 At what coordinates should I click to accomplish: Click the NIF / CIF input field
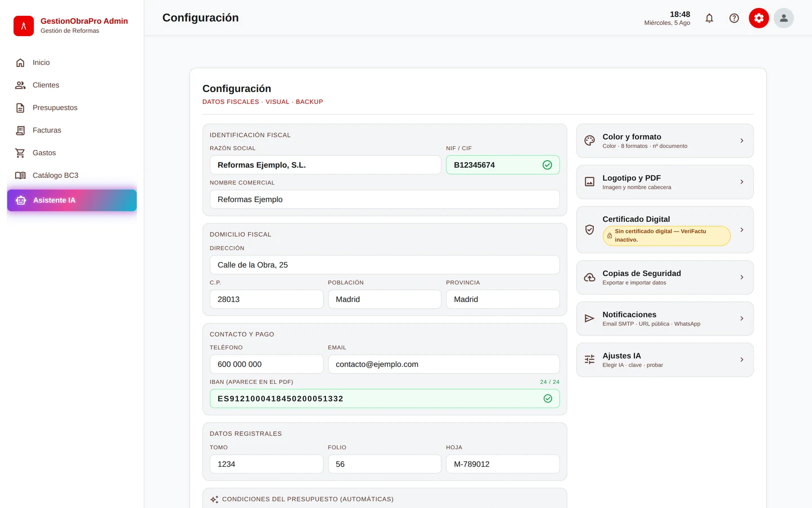[x=503, y=165]
